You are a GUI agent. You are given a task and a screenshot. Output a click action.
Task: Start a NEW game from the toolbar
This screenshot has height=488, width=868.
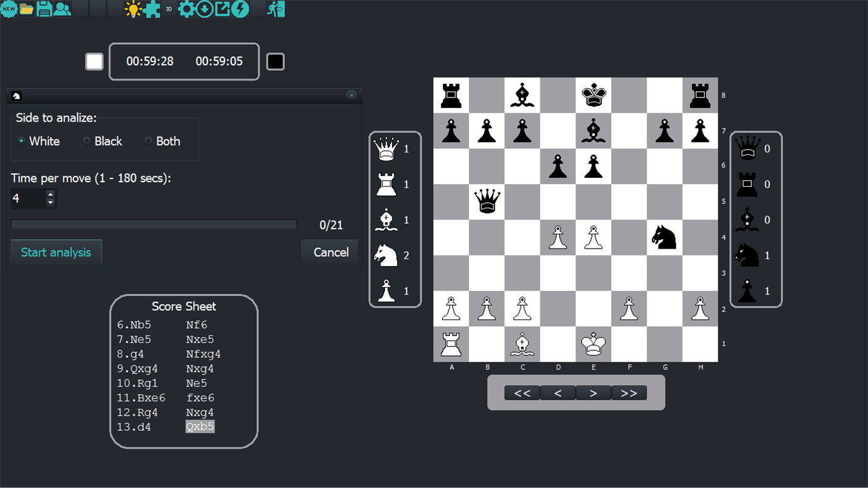9,9
